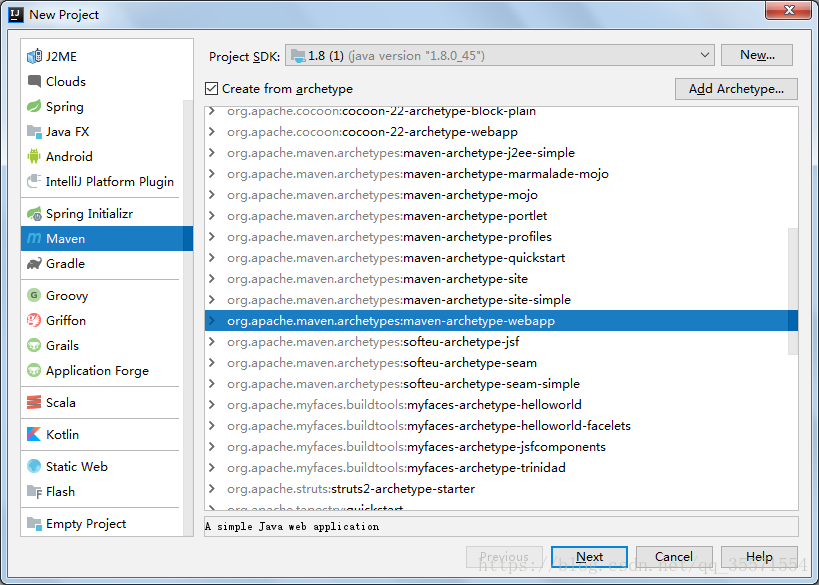Pick Static Web in the project list
The image size is (819, 585).
point(102,466)
